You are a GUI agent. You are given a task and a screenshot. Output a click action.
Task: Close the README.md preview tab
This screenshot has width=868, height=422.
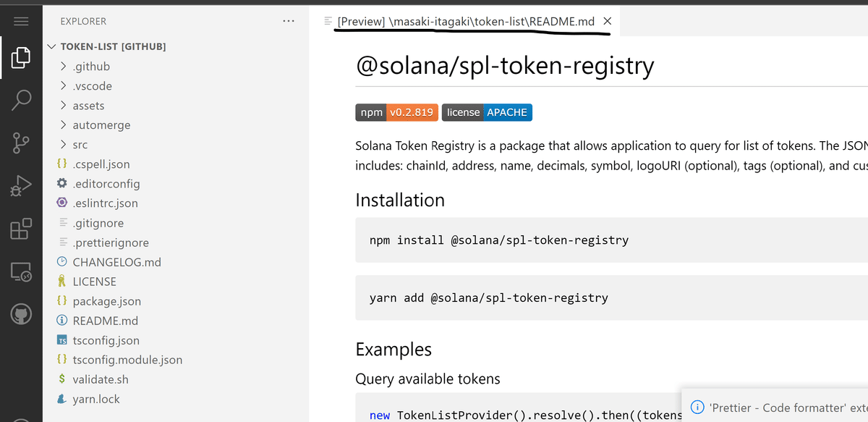point(608,22)
